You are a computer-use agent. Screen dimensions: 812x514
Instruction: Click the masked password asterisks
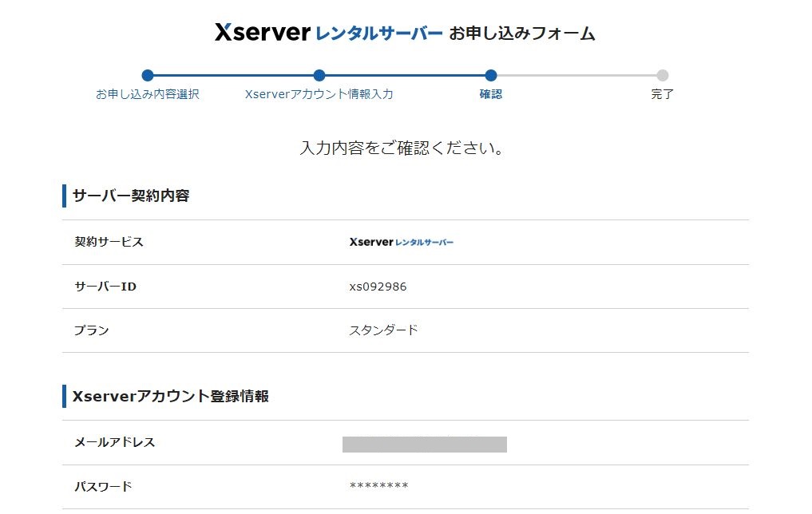point(379,487)
